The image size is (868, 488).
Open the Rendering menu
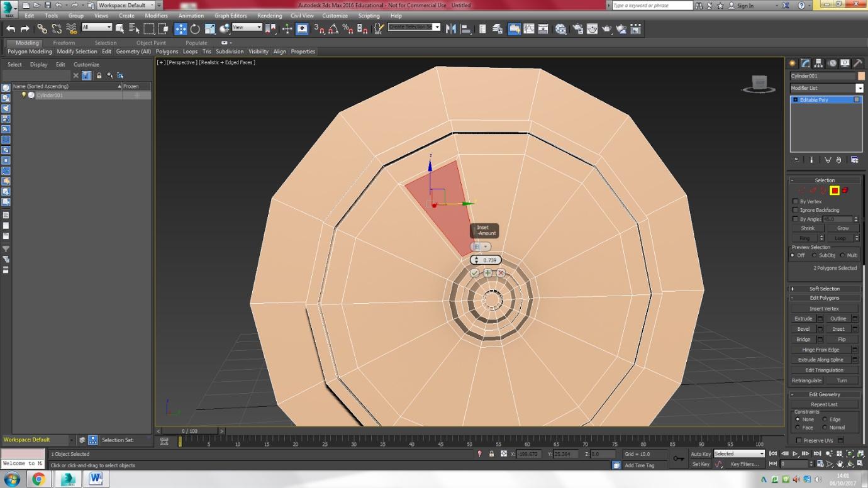(x=269, y=16)
